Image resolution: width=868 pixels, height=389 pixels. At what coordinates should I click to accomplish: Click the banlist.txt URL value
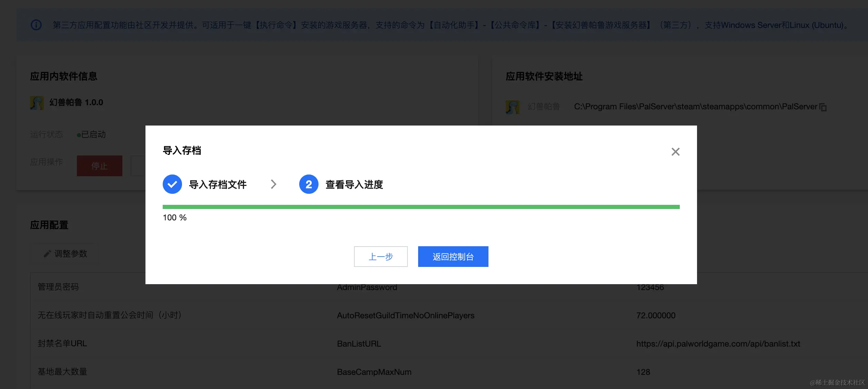[718, 344]
